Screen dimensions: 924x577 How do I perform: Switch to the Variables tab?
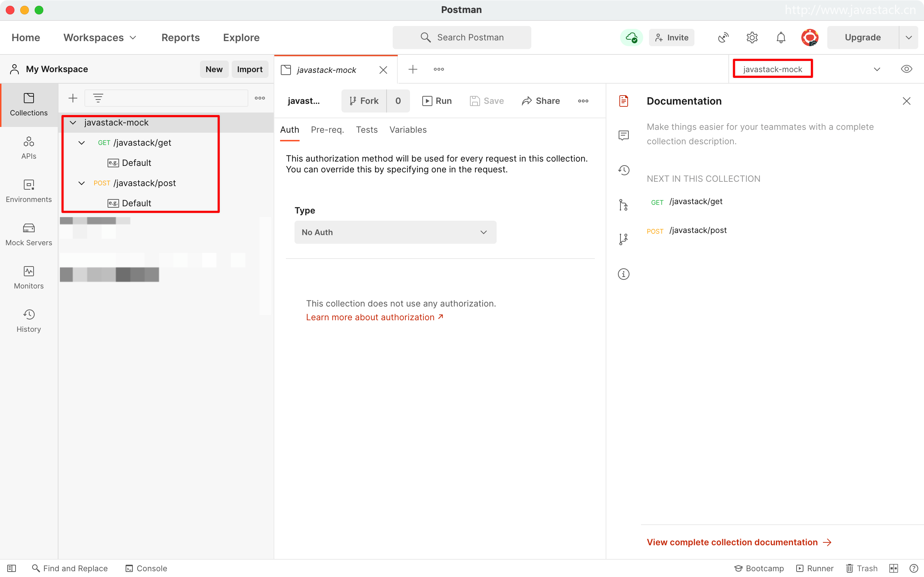click(408, 130)
